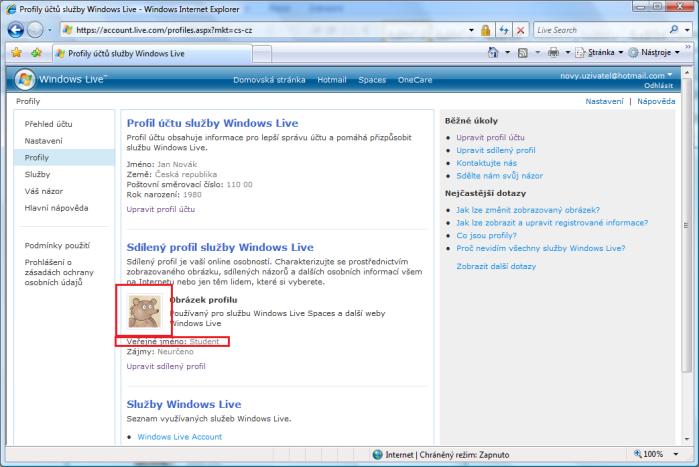
Task: Click Upravit sdílený profil below Zájmy
Action: tap(166, 366)
